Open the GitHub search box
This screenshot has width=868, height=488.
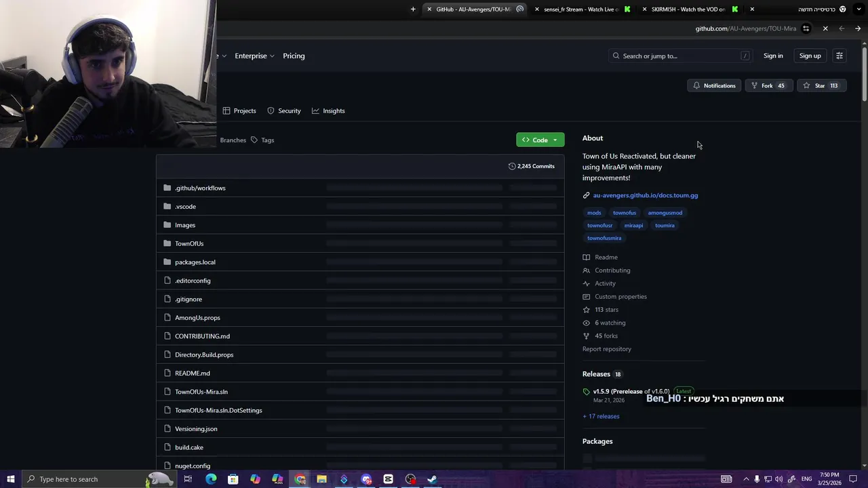(x=680, y=56)
